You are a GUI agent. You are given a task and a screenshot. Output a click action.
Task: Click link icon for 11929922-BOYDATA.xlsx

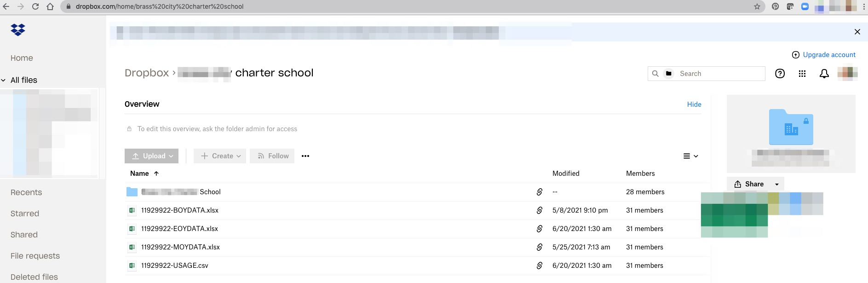(x=540, y=210)
